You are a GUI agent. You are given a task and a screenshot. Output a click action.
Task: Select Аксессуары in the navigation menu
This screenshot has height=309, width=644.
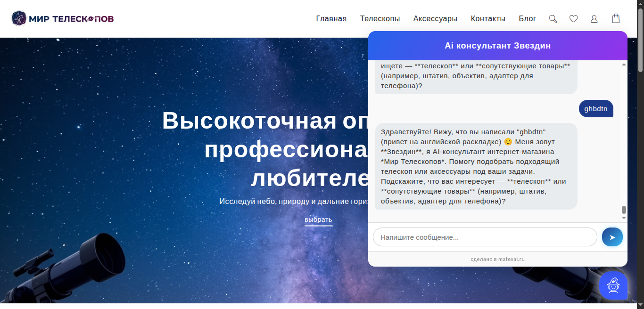pos(435,19)
